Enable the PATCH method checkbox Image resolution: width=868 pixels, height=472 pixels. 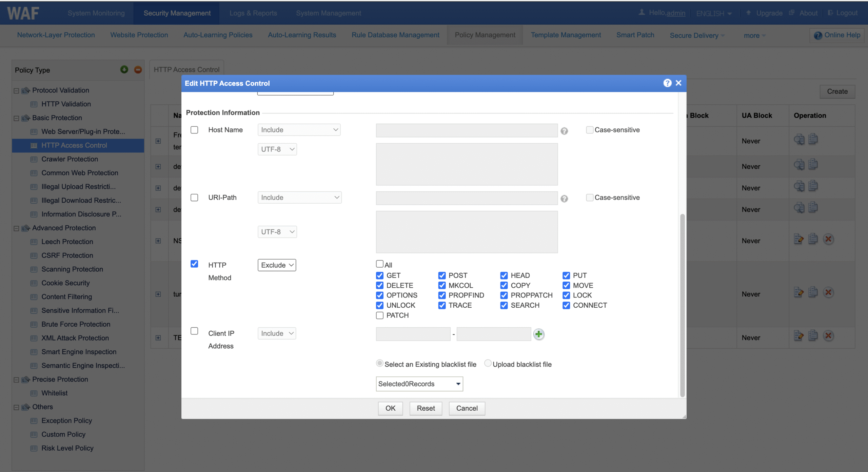[380, 315]
